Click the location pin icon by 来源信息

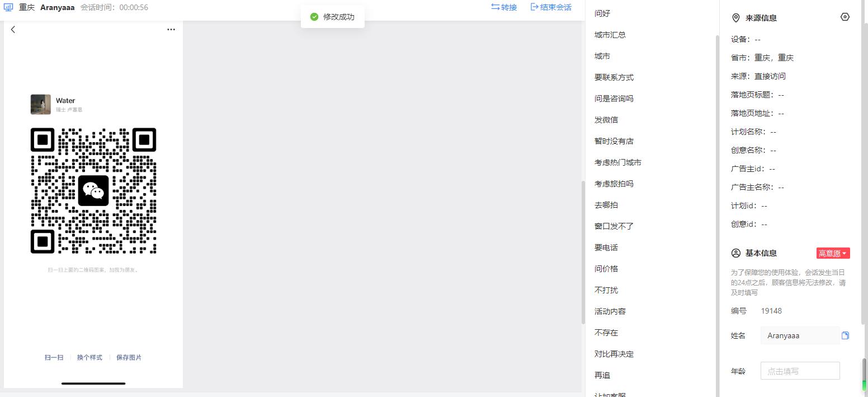coord(736,18)
